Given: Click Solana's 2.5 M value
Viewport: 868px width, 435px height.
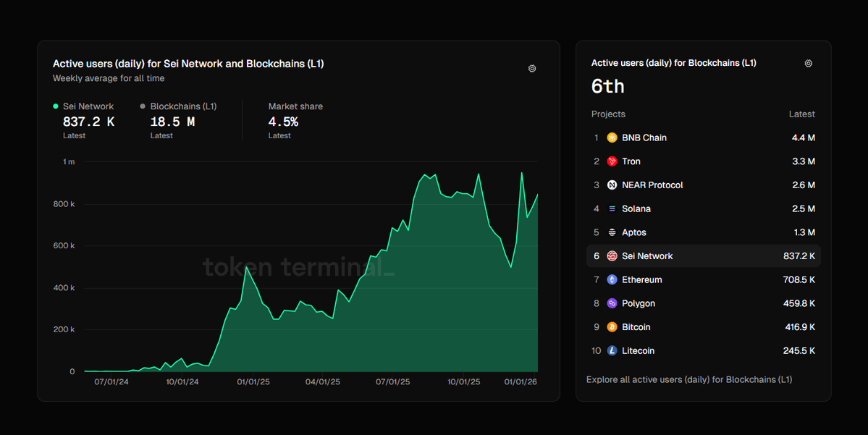Looking at the screenshot, I should (804, 208).
